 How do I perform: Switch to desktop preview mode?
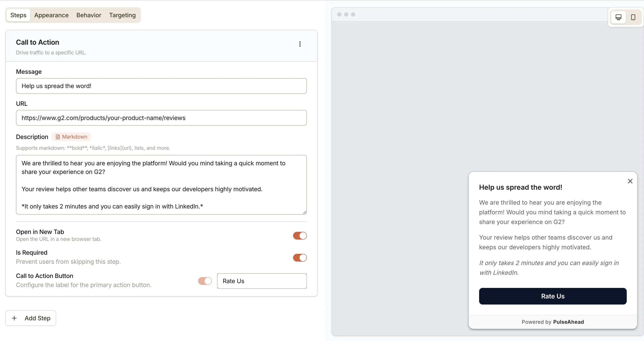pos(619,17)
